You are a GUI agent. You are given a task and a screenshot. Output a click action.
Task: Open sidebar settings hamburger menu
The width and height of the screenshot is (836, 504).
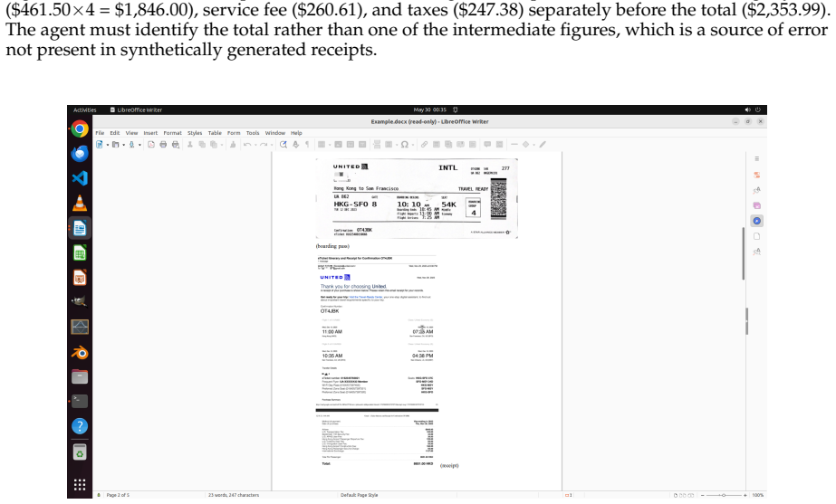756,158
